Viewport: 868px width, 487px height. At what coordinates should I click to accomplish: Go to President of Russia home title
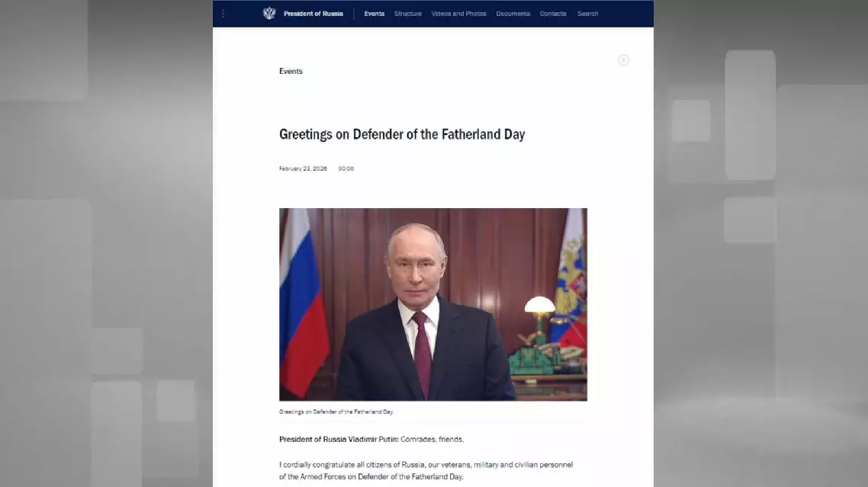pos(313,14)
